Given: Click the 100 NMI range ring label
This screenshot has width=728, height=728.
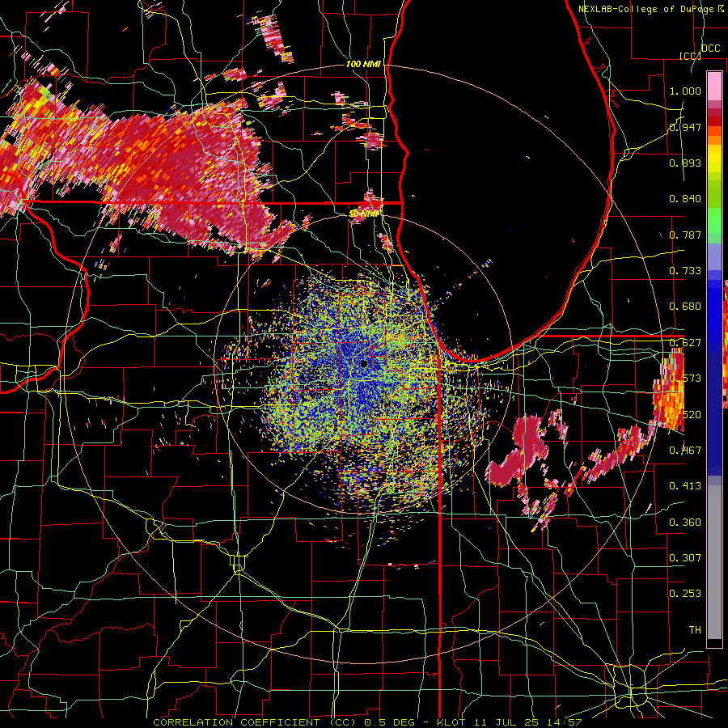Looking at the screenshot, I should 363,64.
